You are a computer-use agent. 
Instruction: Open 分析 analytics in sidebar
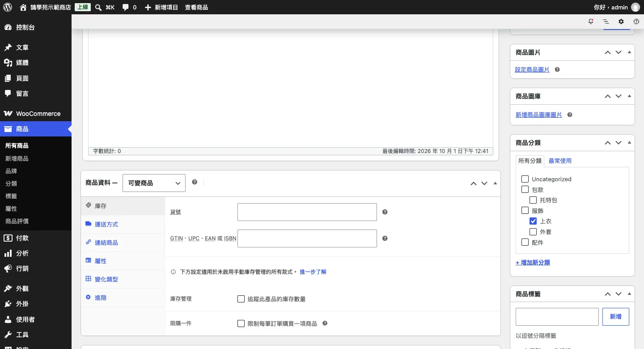point(36,253)
